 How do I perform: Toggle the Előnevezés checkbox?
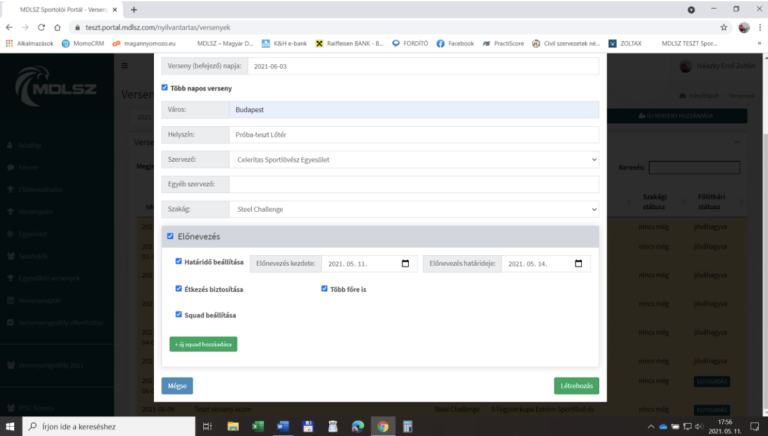click(170, 236)
